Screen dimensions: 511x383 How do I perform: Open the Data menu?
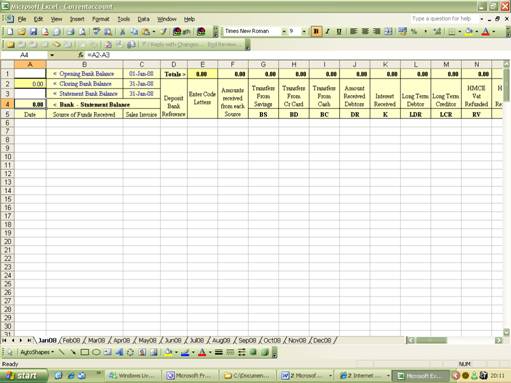(x=144, y=19)
